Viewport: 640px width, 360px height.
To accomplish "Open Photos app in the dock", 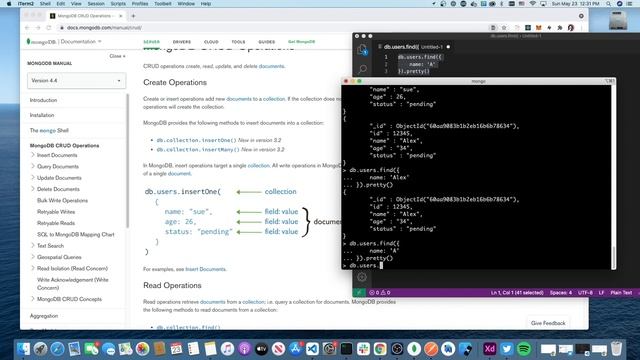I will pos(142,349).
